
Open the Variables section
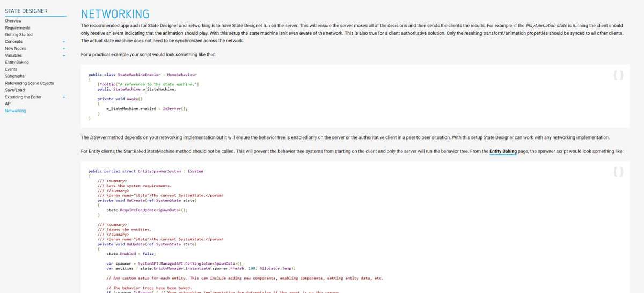[x=14, y=55]
